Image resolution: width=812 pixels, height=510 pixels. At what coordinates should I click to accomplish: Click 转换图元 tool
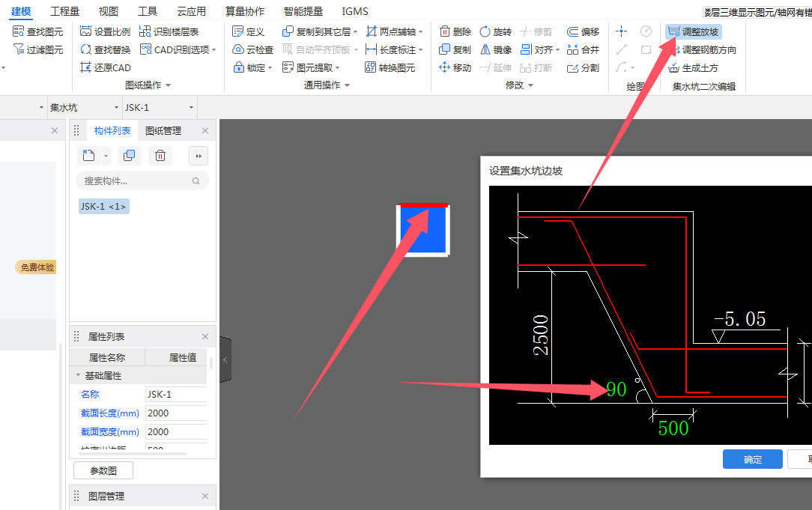390,68
